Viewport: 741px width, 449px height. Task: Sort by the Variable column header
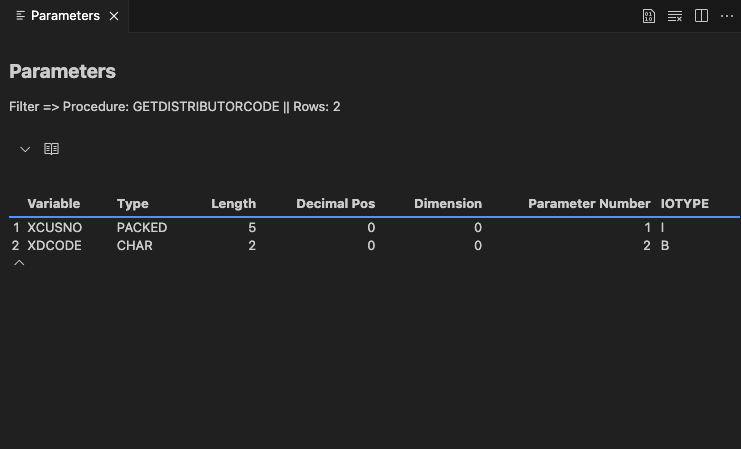pos(53,203)
